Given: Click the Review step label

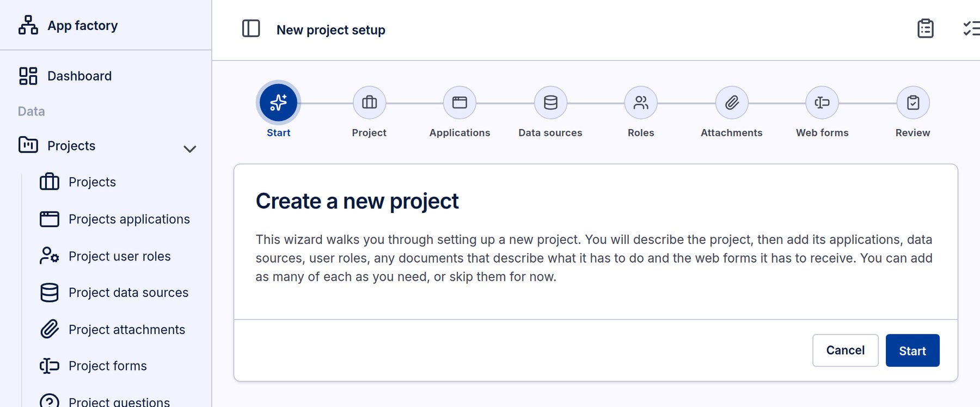Looking at the screenshot, I should (913, 132).
